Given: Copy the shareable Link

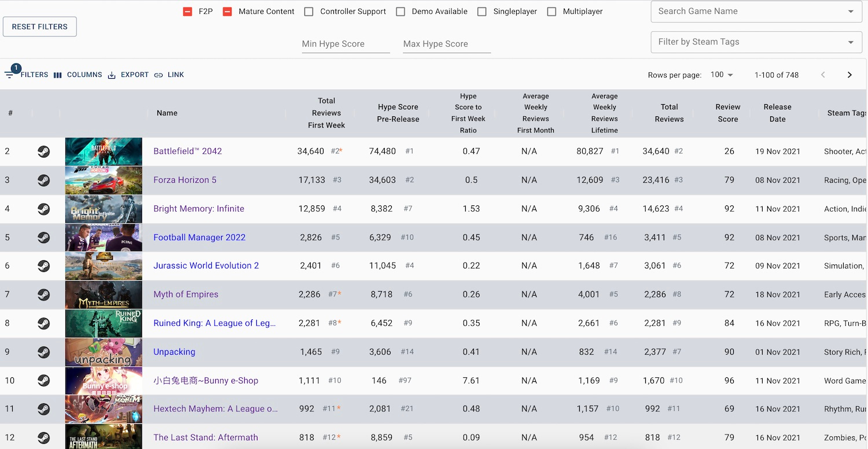Looking at the screenshot, I should pyautogui.click(x=169, y=75).
